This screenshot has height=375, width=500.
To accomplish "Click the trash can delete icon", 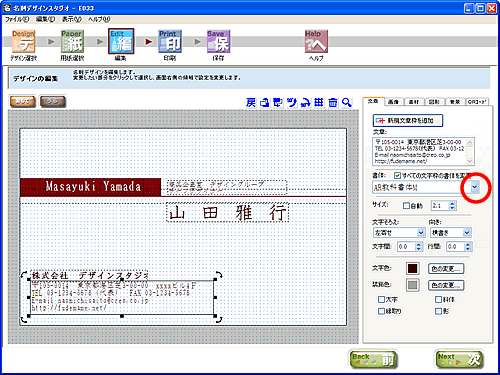I will 333,102.
